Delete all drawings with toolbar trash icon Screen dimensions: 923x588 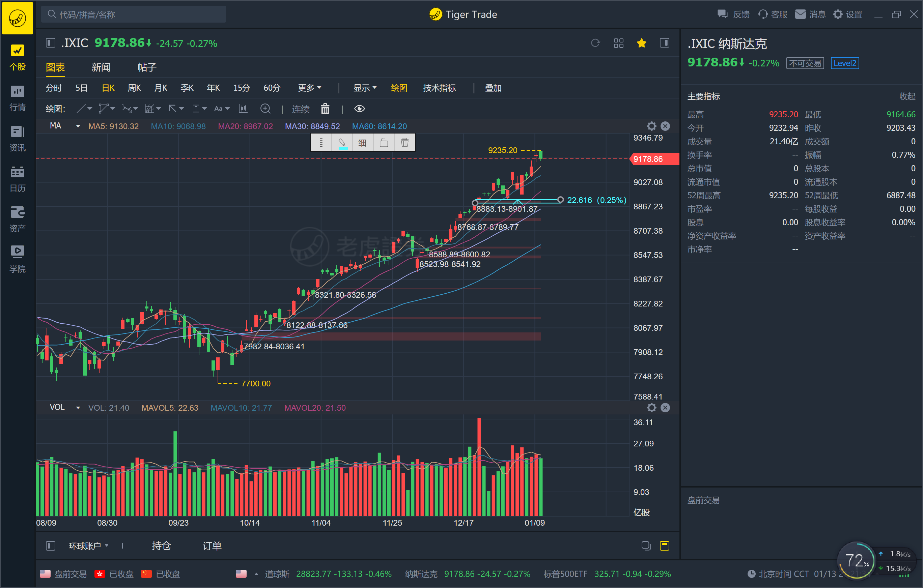coord(325,109)
